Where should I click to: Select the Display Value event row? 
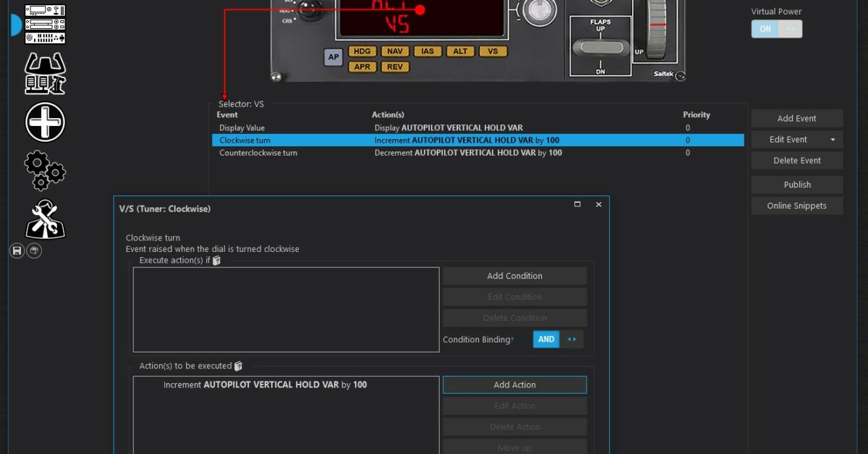(x=242, y=127)
